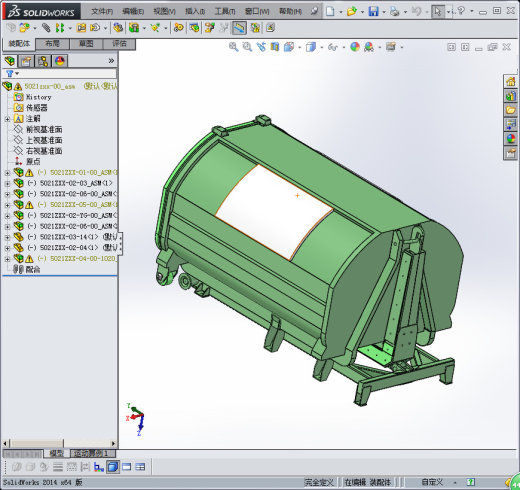Image resolution: width=520 pixels, height=490 pixels.
Task: Toggle the highlighted assembly toolbar button
Action: coord(239,28)
